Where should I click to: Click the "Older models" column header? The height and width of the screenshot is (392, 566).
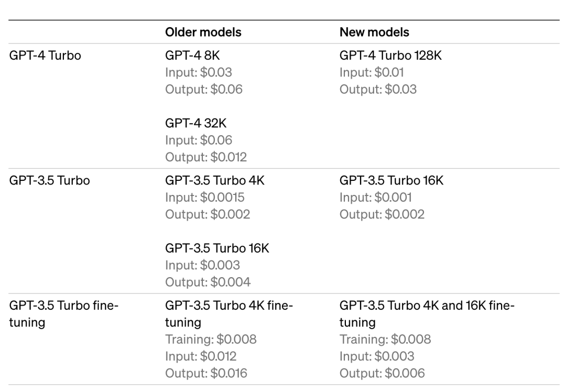click(x=203, y=32)
